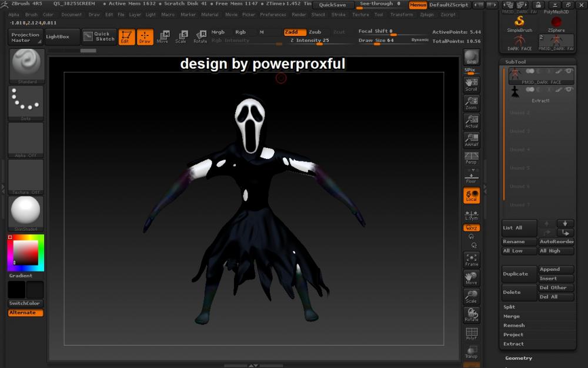The height and width of the screenshot is (368, 588).
Task: Click Move hand icon below Frame
Action: [x=472, y=278]
